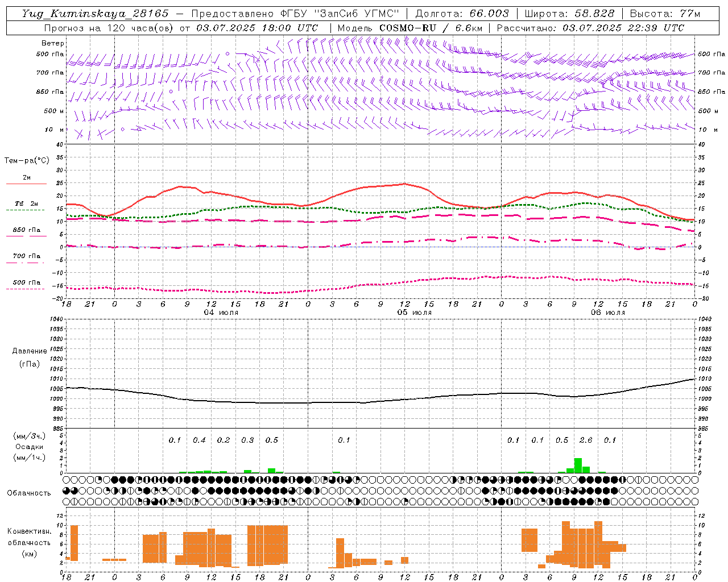Viewport: 728px width, 582px height.
Task: Click the 850 гПа temperature legend entry
Action: 26,230
